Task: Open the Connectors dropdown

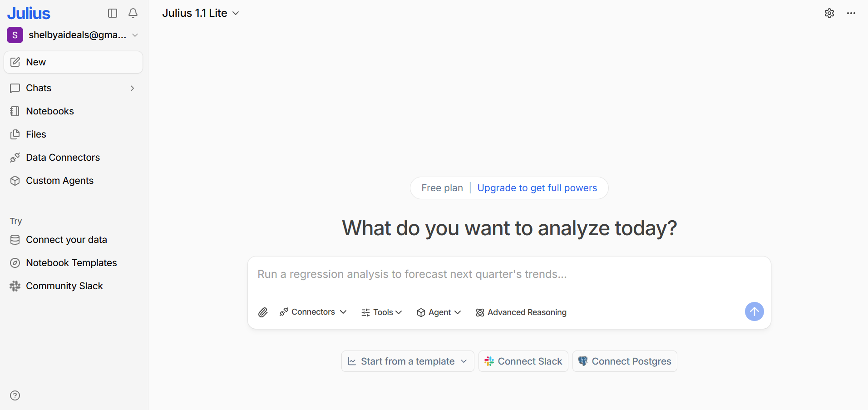Action: [x=313, y=312]
